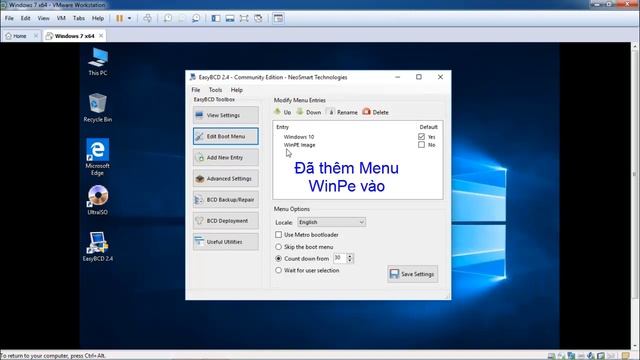Select the EasyBCD 2.4 desktop shortcut
The width and height of the screenshot is (640, 360).
point(98,247)
